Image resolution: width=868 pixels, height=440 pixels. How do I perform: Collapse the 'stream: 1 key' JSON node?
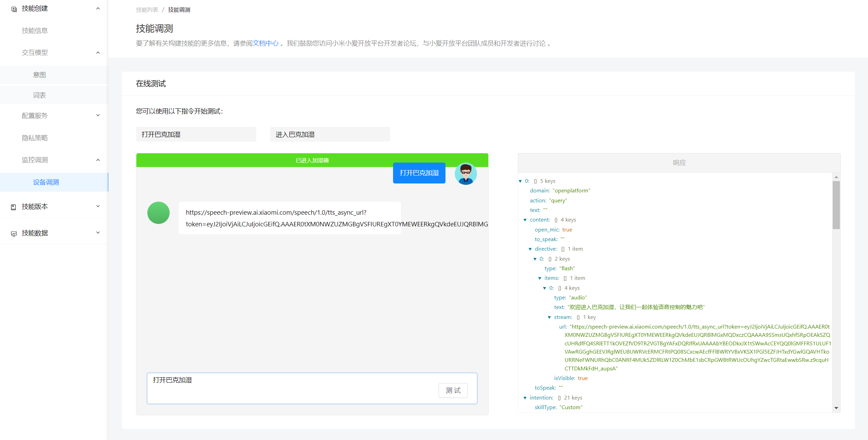tap(549, 317)
